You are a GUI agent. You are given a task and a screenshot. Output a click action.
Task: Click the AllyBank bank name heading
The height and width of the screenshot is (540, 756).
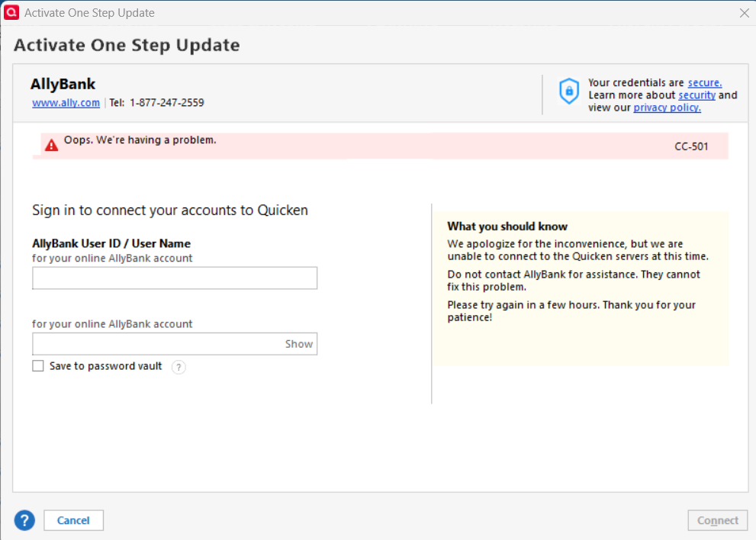(x=63, y=84)
